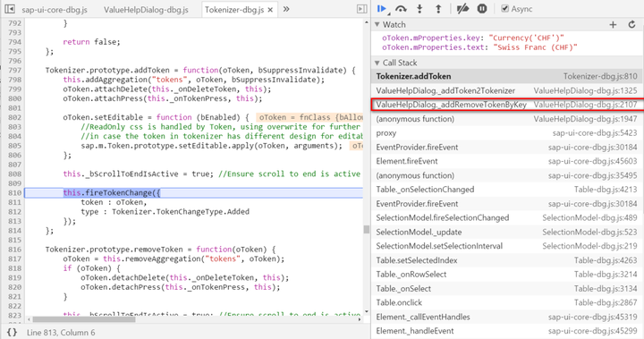
Task: Pretty print the source with braces icon
Action: coord(12,332)
